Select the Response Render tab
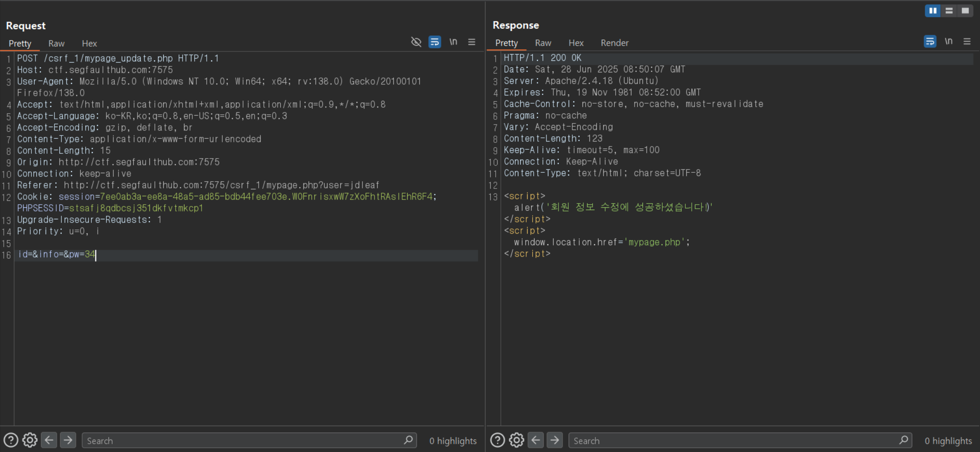Image resolution: width=980 pixels, height=452 pixels. pyautogui.click(x=614, y=43)
